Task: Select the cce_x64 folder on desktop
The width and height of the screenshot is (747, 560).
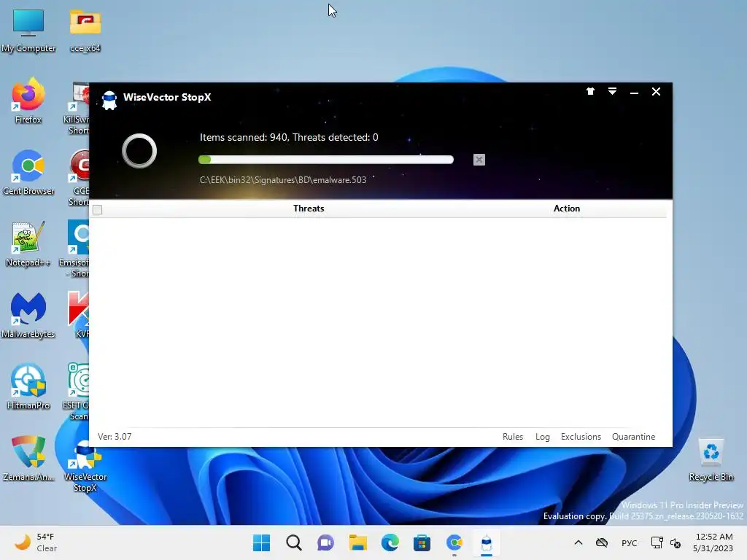Action: click(x=85, y=31)
